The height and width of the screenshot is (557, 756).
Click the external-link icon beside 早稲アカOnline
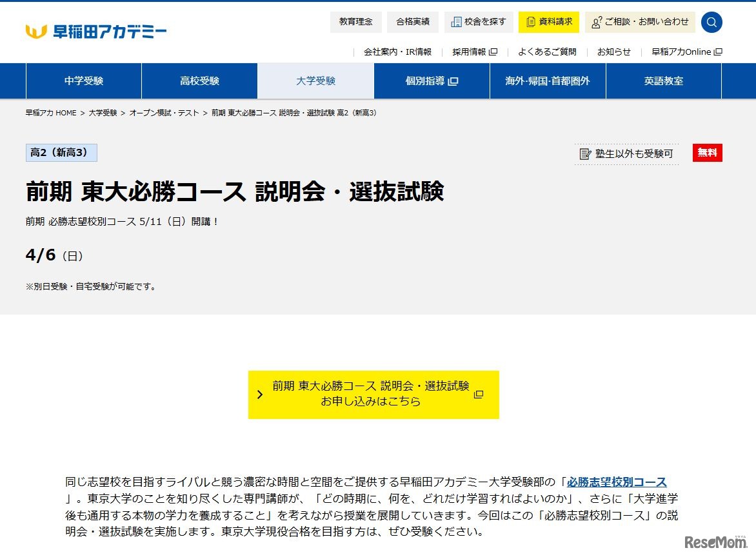click(719, 52)
